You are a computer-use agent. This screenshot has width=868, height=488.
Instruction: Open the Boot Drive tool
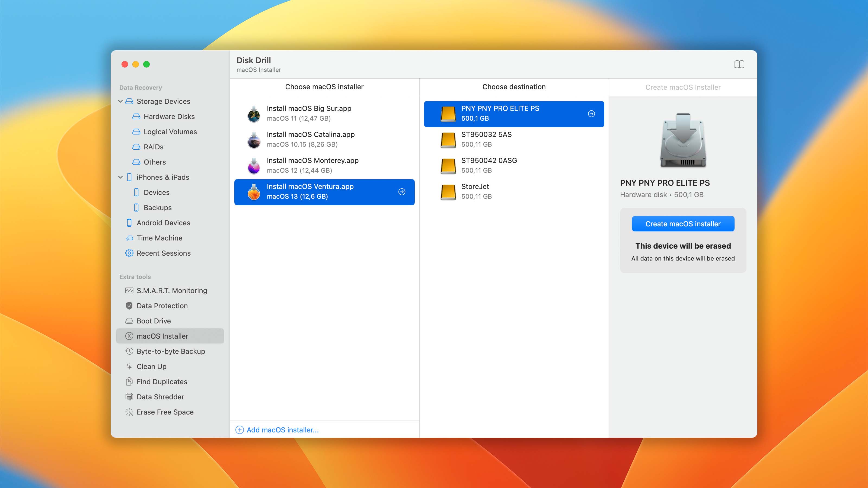pos(153,321)
